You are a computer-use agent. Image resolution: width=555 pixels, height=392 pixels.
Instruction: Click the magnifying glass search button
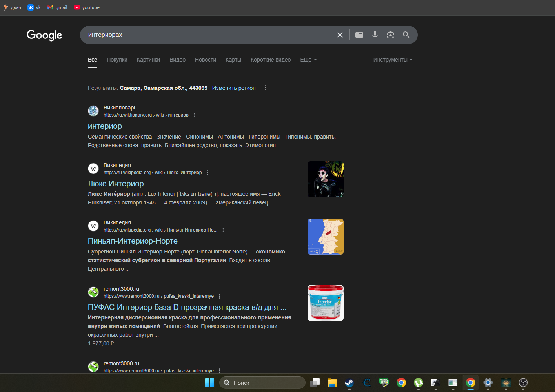tap(406, 35)
